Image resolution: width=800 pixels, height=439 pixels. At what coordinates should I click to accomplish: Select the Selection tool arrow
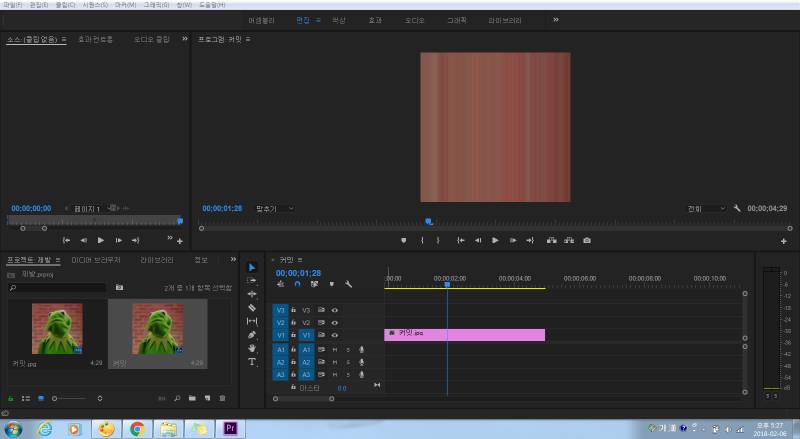252,267
